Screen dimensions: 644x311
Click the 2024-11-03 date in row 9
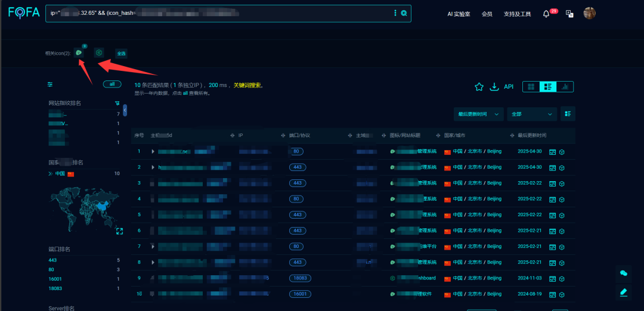click(x=530, y=278)
